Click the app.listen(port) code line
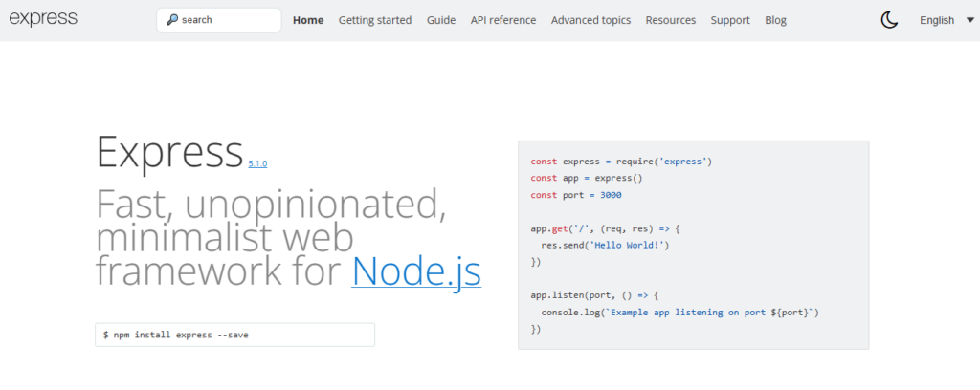The width and height of the screenshot is (980, 390). point(594,295)
